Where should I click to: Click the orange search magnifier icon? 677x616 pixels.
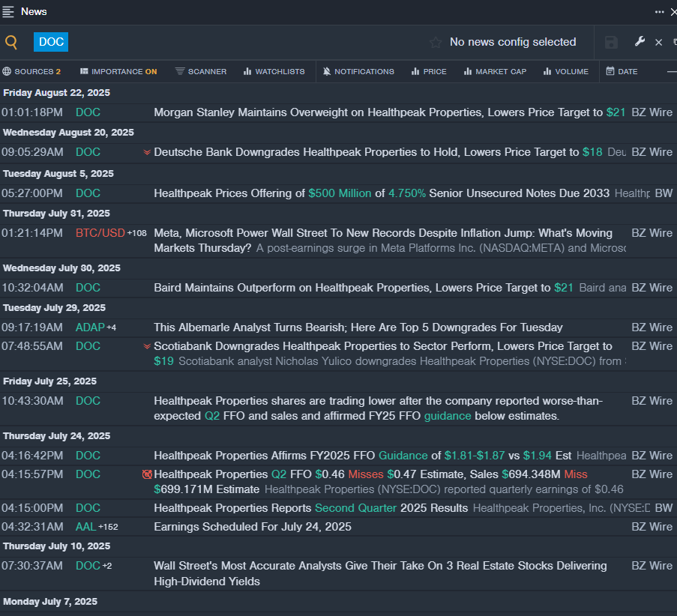(11, 42)
